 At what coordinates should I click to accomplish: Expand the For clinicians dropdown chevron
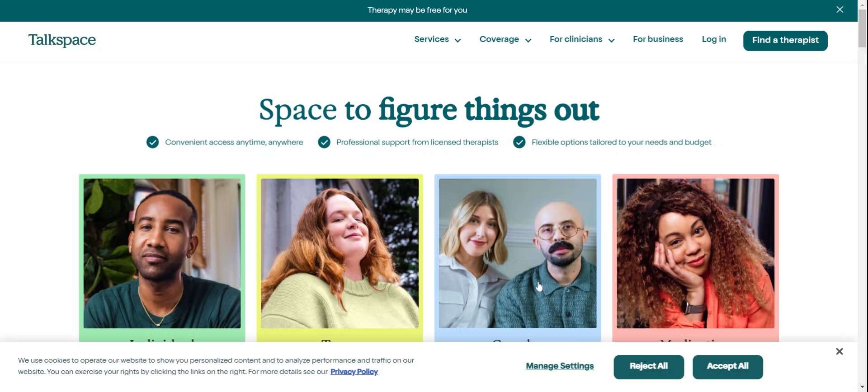pos(611,41)
